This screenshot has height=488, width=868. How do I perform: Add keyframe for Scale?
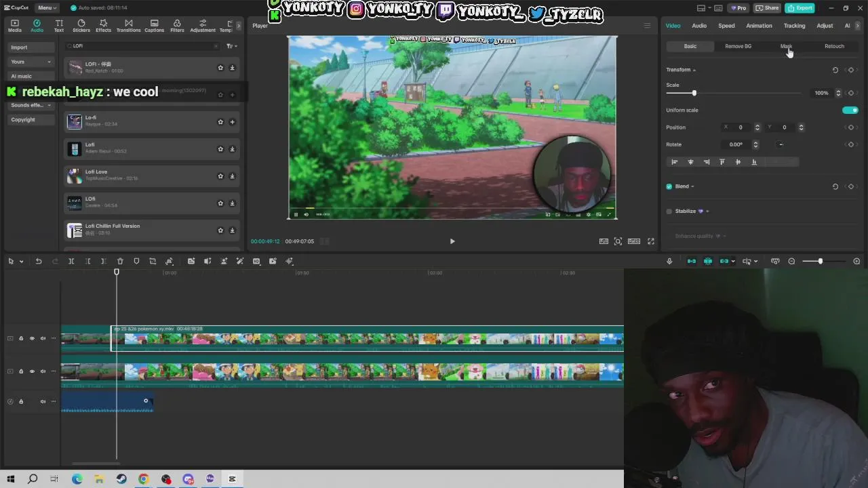point(851,93)
